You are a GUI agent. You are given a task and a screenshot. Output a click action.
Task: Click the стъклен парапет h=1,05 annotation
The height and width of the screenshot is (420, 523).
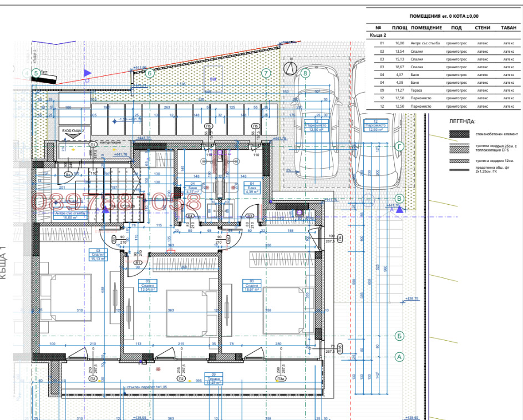(147, 387)
